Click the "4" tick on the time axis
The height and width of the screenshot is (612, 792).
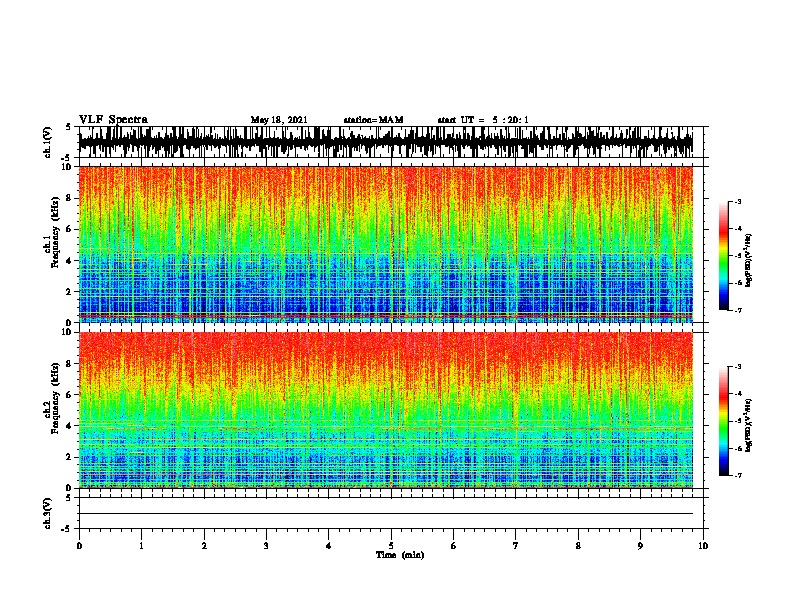click(x=329, y=546)
